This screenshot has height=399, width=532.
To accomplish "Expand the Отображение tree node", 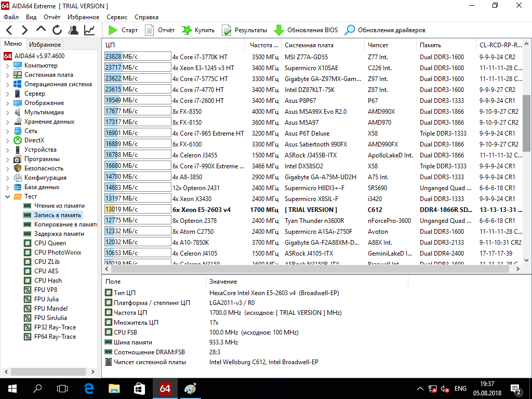I will pyautogui.click(x=7, y=103).
